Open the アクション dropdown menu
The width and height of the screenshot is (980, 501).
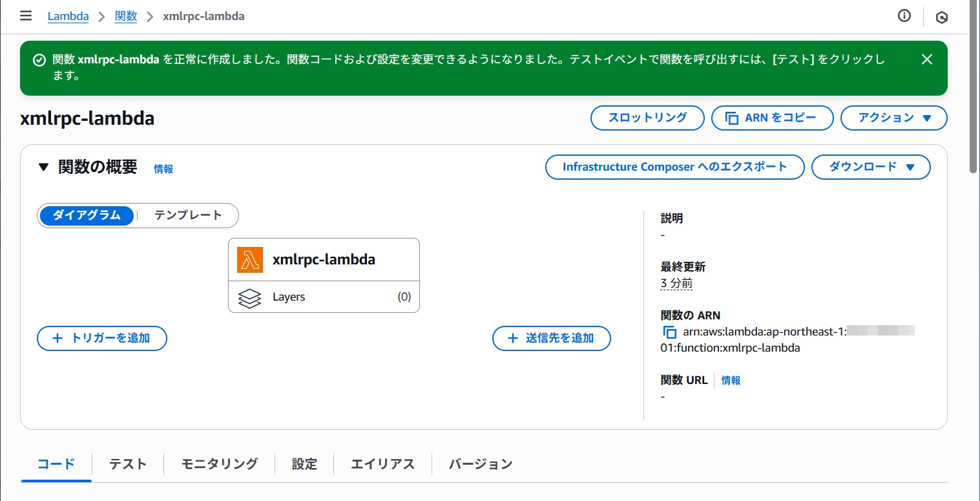[x=893, y=118]
